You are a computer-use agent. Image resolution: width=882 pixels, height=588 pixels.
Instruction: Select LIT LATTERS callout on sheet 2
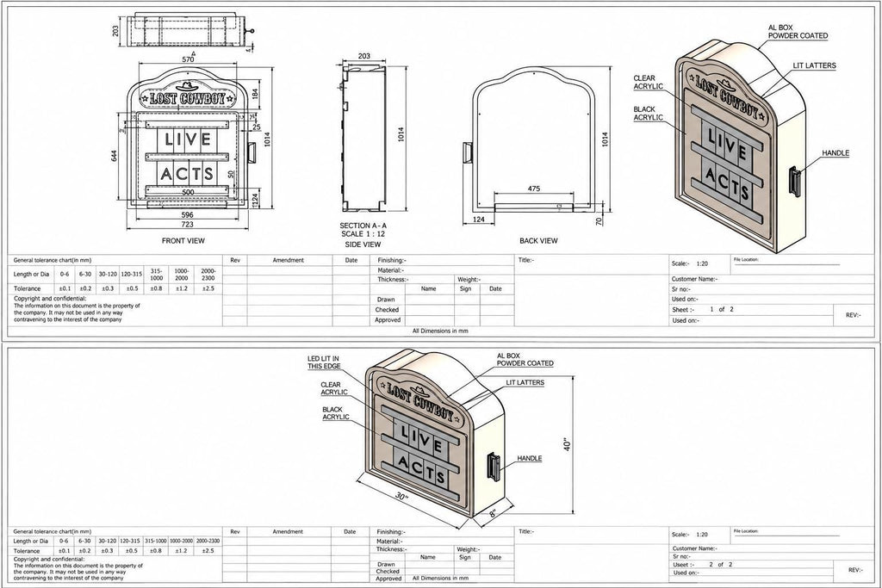click(525, 383)
